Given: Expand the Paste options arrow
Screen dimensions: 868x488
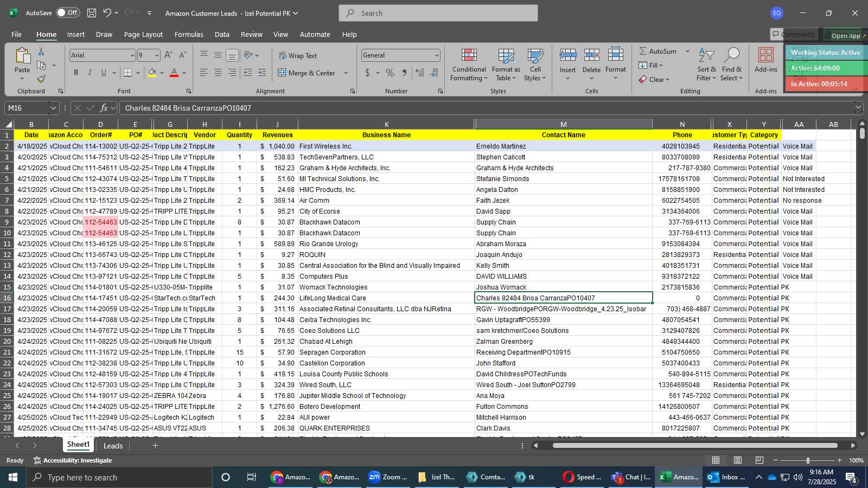Looking at the screenshot, I should pos(22,79).
